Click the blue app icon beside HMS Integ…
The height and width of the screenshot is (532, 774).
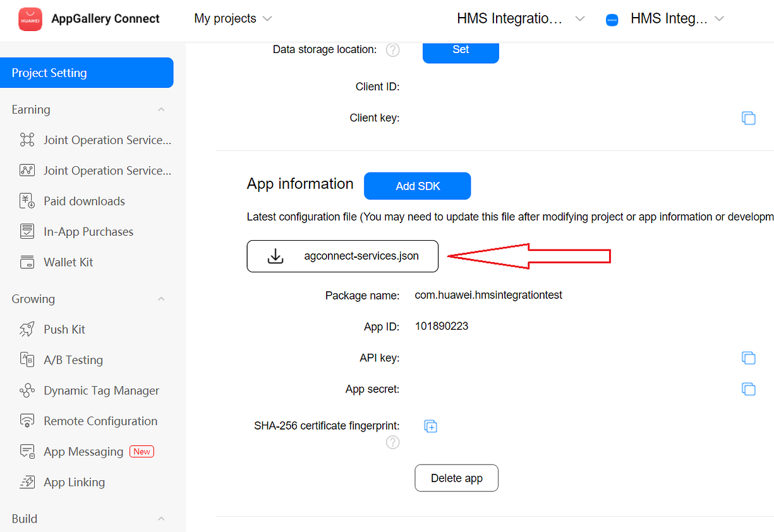click(612, 20)
